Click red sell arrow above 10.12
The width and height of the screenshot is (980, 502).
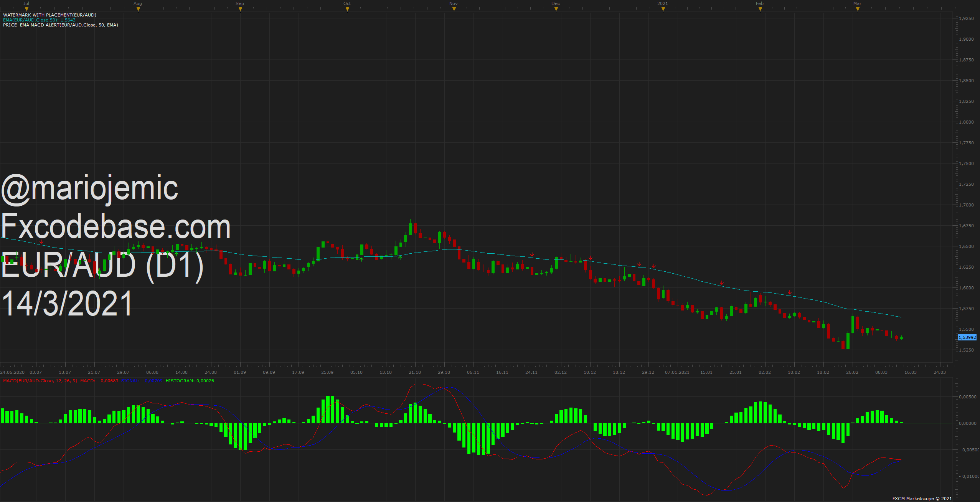point(591,258)
